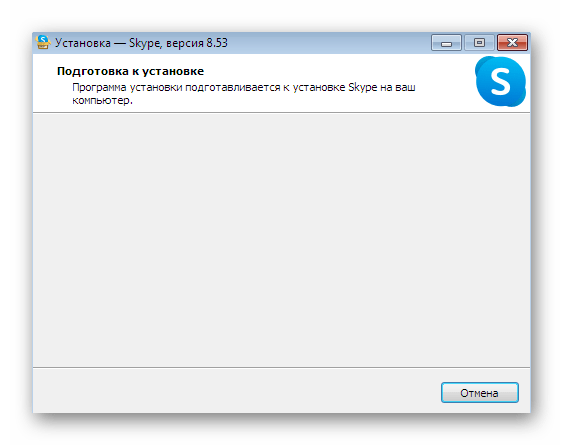Click the version text версия 8.53
563x445 pixels.
(196, 43)
